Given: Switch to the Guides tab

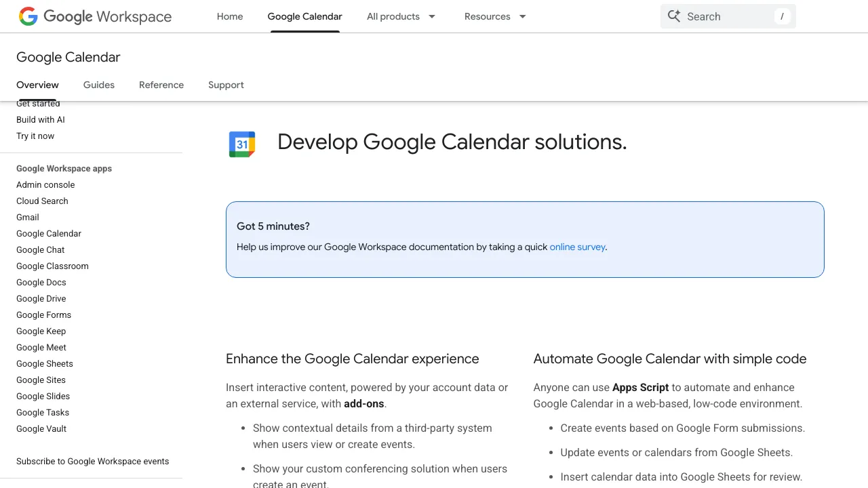Looking at the screenshot, I should click(99, 85).
